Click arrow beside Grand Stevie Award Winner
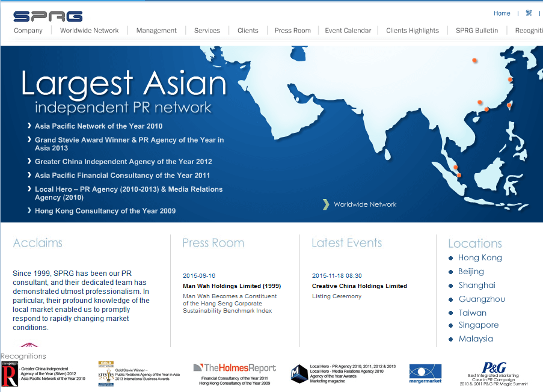543x392 pixels. pyautogui.click(x=29, y=139)
